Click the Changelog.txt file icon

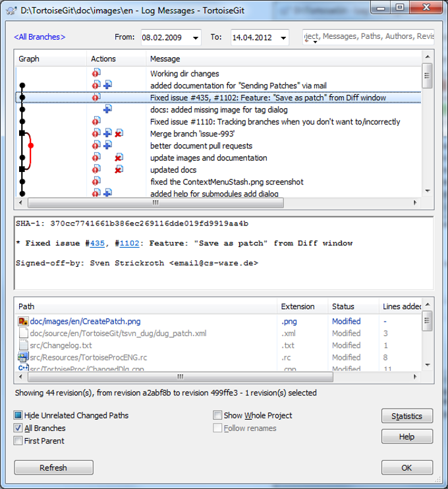coord(23,345)
